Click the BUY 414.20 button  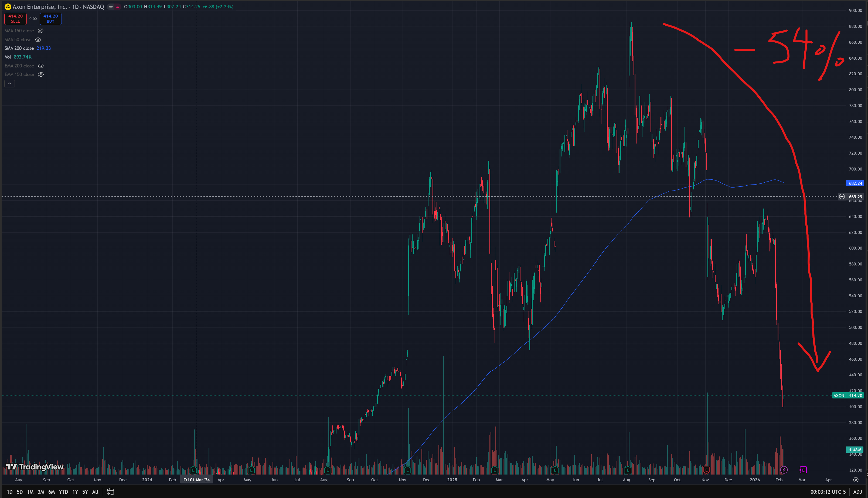(51, 18)
